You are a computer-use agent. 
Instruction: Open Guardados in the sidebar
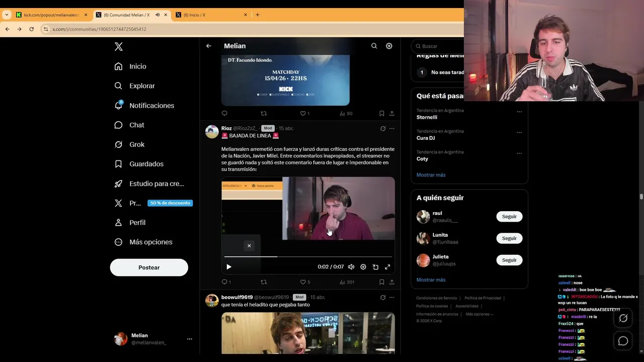(x=139, y=164)
